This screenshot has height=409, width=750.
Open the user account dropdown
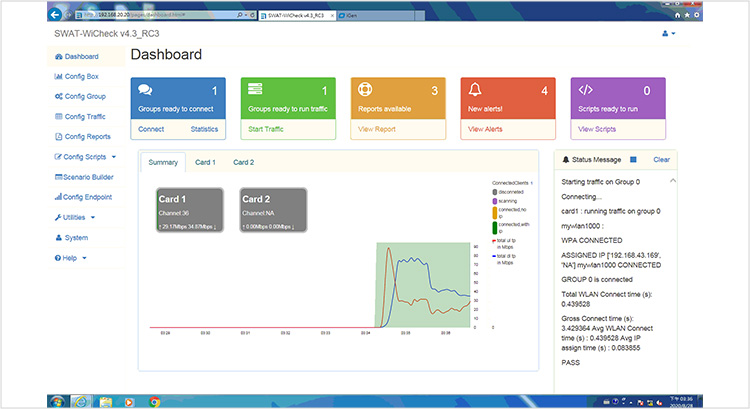click(x=668, y=33)
